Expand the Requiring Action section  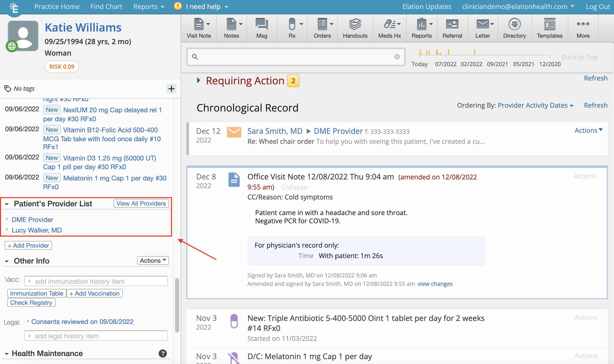(x=198, y=80)
